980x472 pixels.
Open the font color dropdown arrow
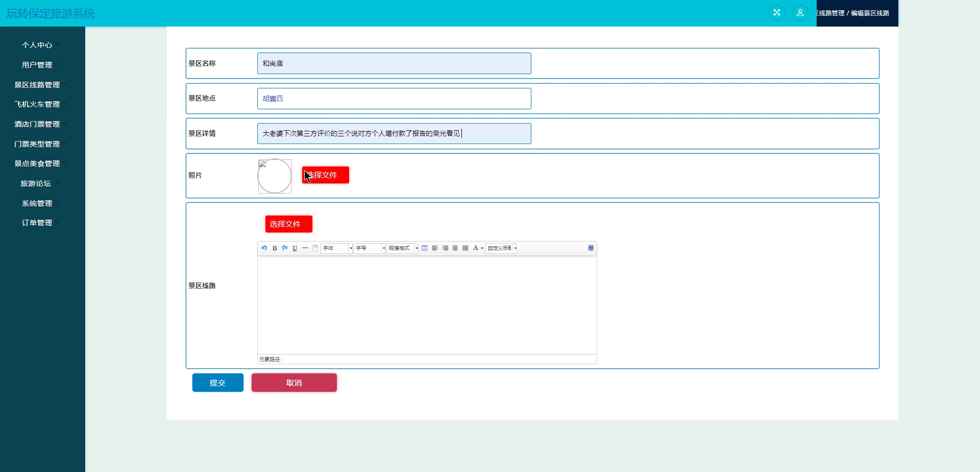(x=482, y=248)
